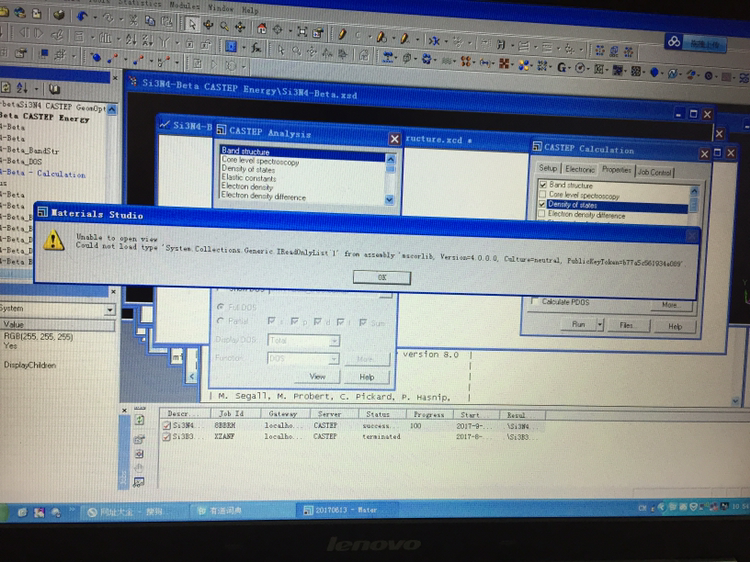Switch to Setup tab in CASTEP Calculation
The height and width of the screenshot is (562, 750).
(x=548, y=168)
